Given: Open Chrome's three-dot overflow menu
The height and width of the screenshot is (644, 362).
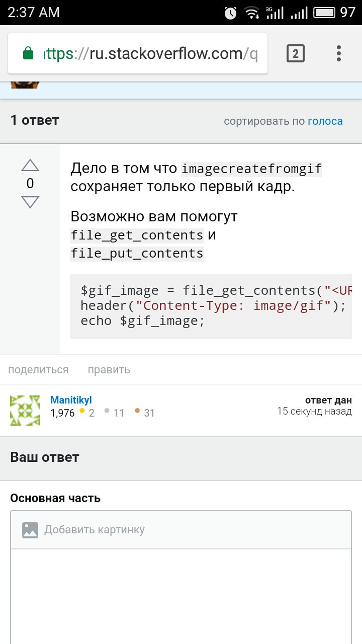Looking at the screenshot, I should pyautogui.click(x=339, y=53).
